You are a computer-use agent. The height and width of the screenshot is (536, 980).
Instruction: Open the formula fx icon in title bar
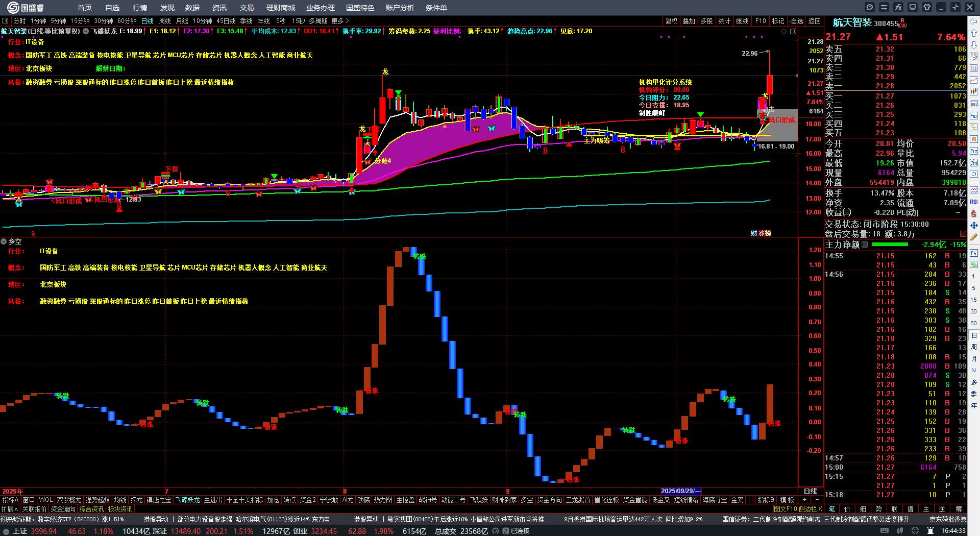pos(898,7)
